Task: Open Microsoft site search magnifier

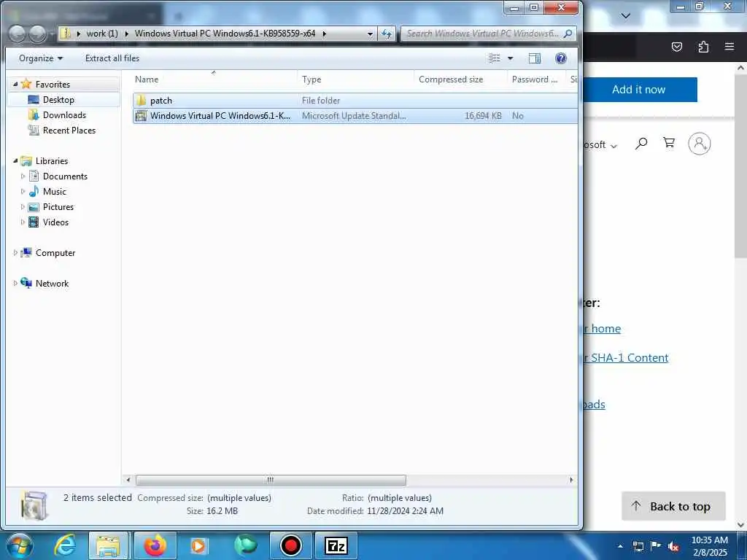Action: (641, 144)
